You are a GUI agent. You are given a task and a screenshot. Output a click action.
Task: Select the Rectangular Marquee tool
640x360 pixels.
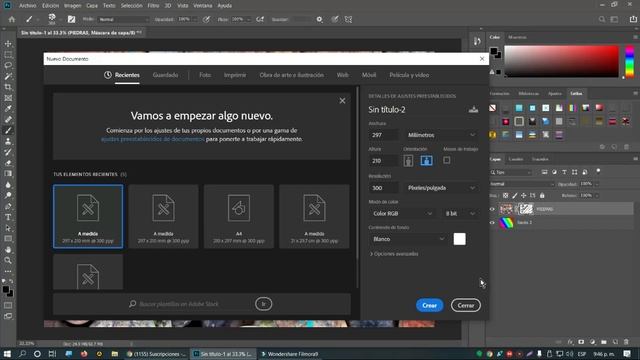[x=8, y=55]
